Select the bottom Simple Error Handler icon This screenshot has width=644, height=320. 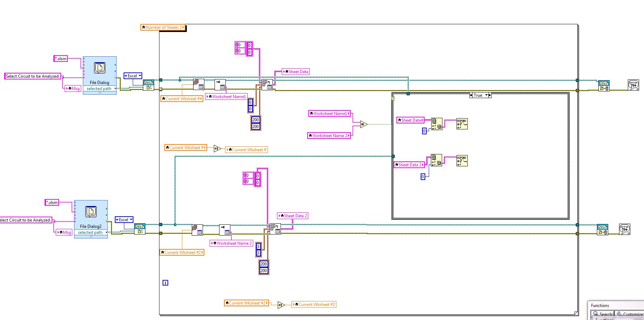625,229
